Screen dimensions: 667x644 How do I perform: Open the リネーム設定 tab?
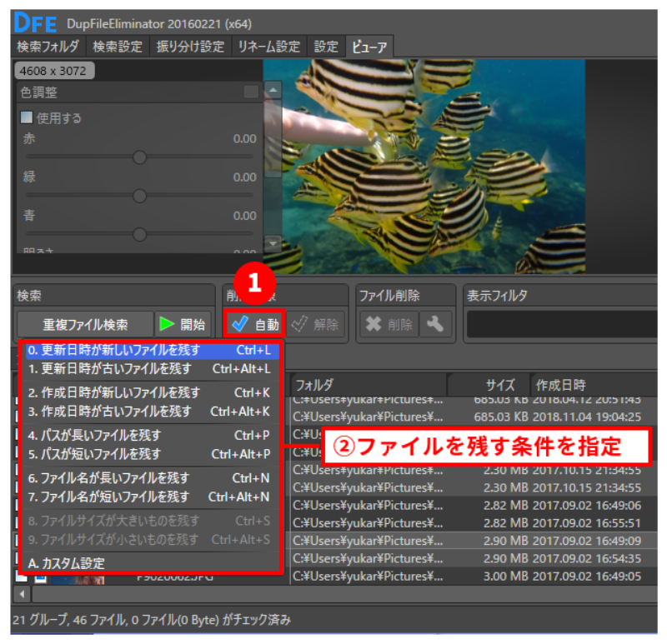270,47
